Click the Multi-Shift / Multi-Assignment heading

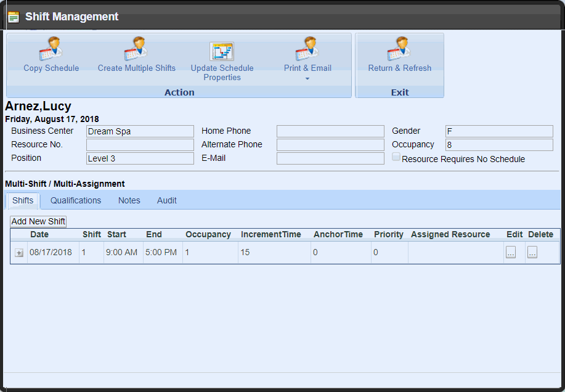65,184
